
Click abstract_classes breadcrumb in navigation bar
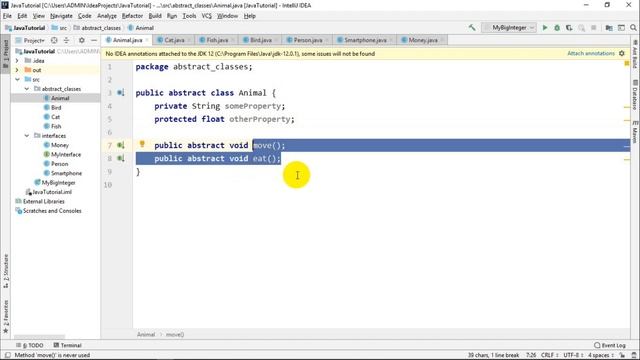97,28
